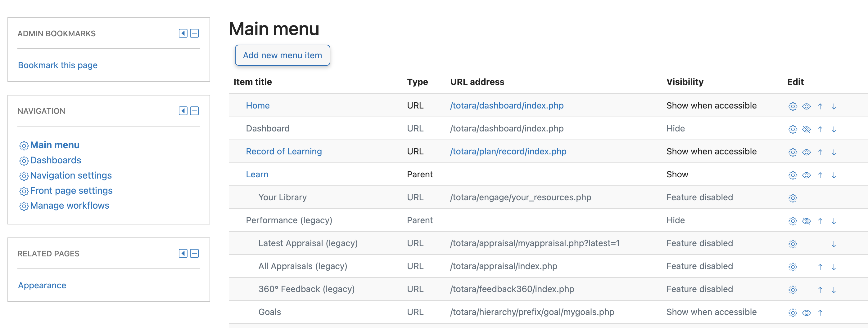Open Record of Learning title link
The width and height of the screenshot is (868, 328).
tap(284, 151)
